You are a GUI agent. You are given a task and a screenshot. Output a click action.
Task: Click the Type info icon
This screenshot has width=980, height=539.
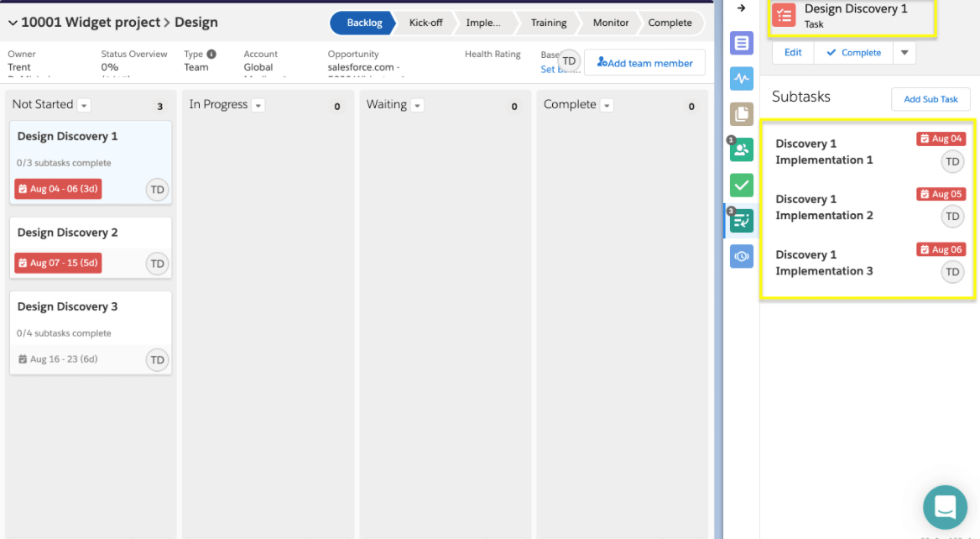pos(211,55)
